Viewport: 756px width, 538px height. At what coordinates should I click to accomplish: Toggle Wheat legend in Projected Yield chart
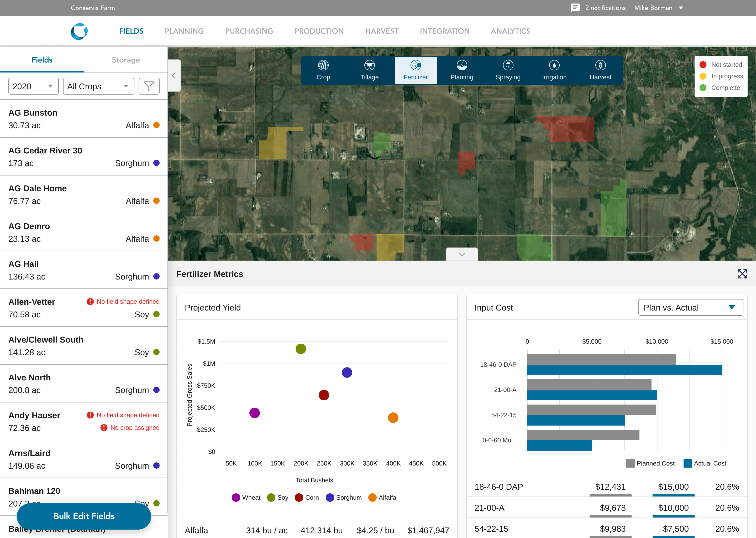click(246, 498)
